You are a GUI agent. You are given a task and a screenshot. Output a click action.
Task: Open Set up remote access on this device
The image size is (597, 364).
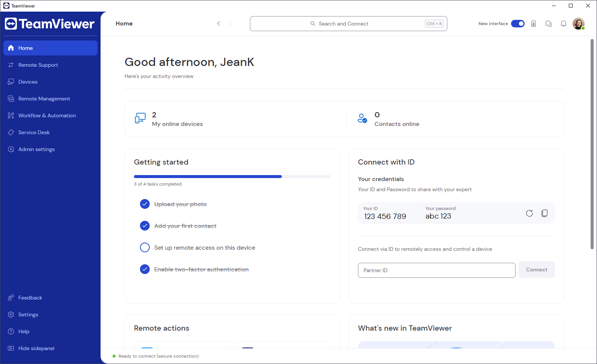[205, 248]
